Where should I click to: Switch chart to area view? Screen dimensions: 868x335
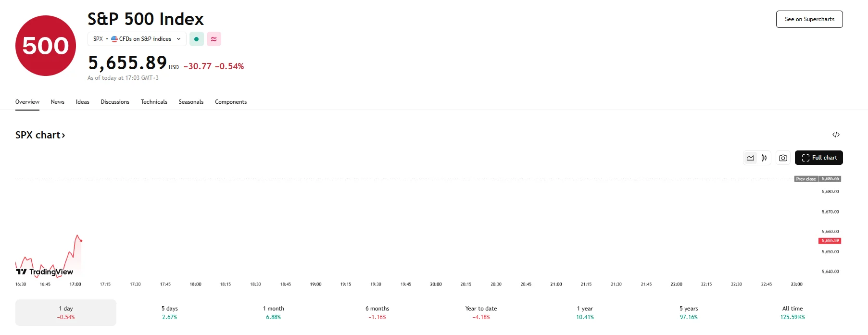click(750, 158)
